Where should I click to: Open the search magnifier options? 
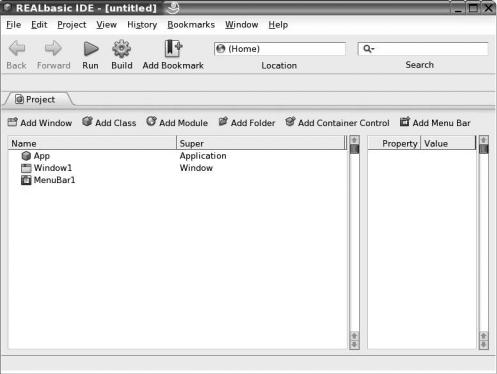368,49
